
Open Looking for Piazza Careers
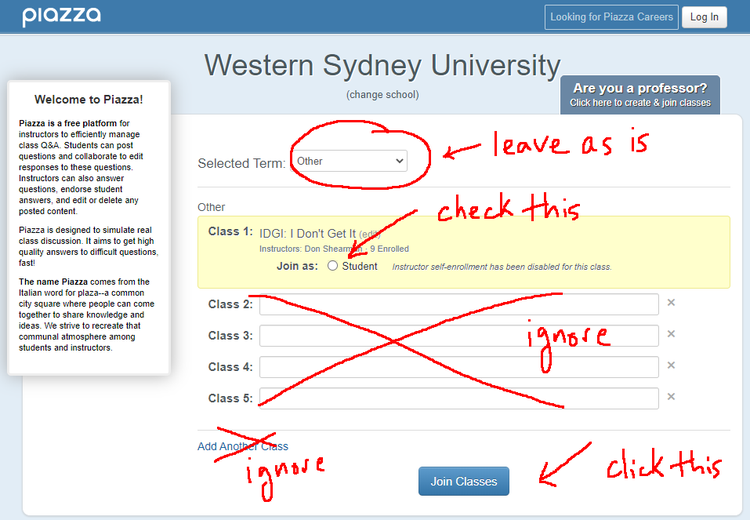click(x=611, y=17)
